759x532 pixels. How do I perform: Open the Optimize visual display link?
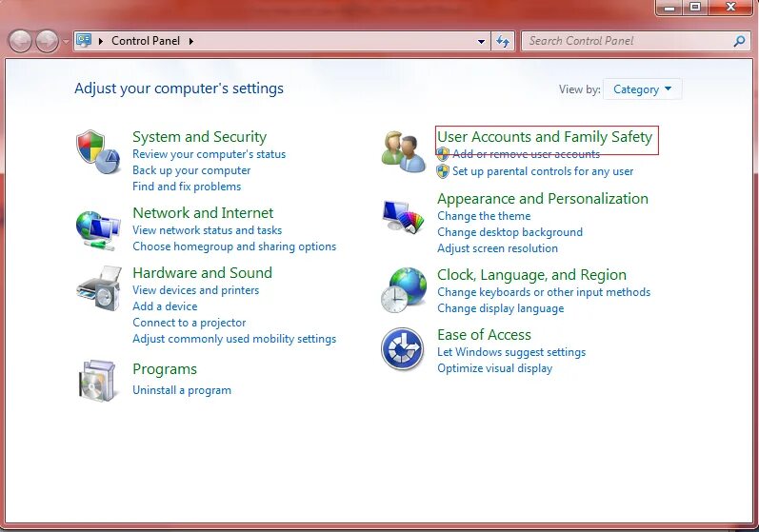coord(494,368)
